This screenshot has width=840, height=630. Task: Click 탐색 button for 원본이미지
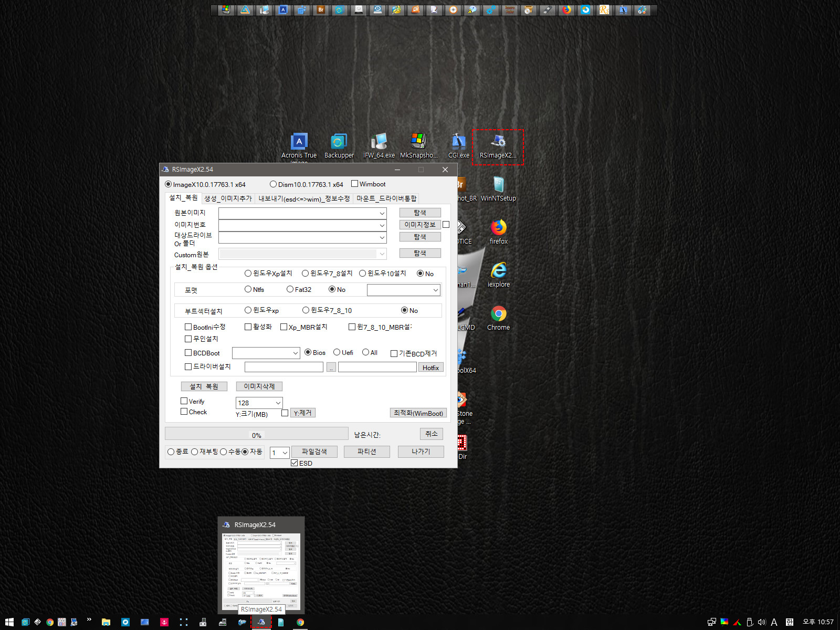420,213
